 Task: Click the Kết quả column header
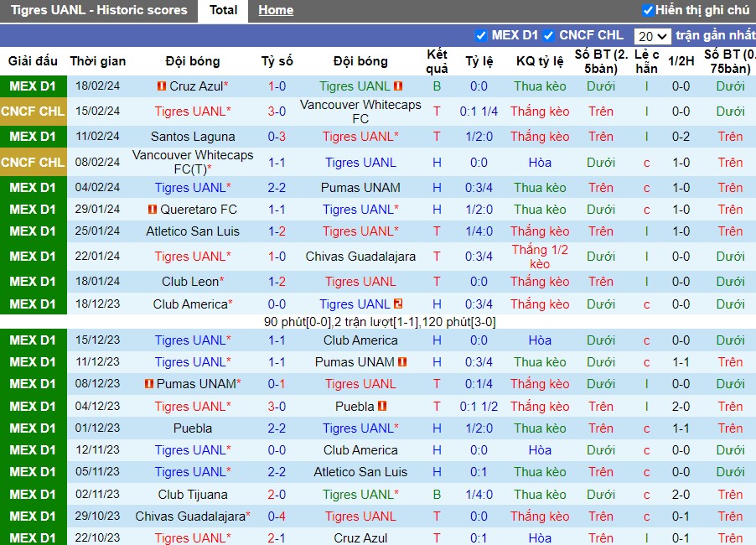tap(437, 61)
